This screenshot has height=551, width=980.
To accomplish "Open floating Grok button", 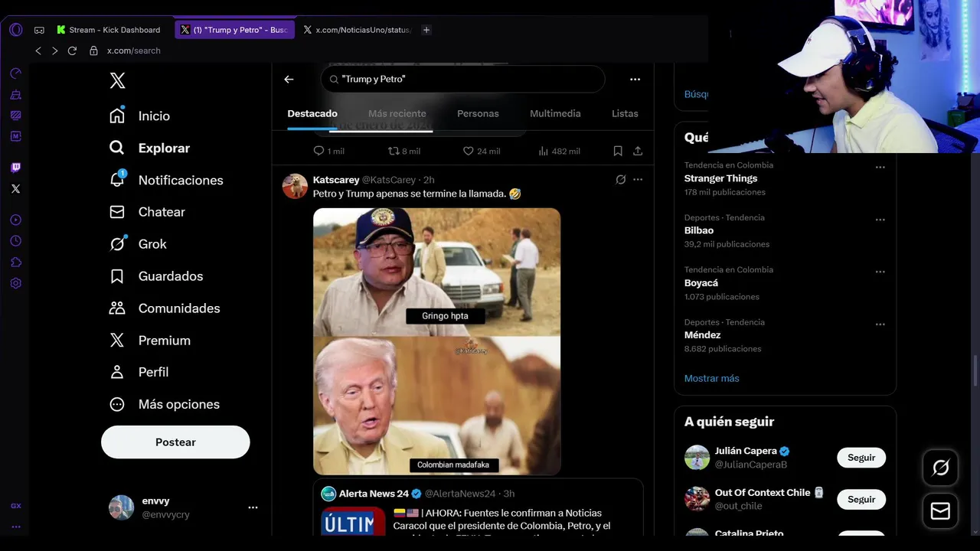I will [940, 468].
